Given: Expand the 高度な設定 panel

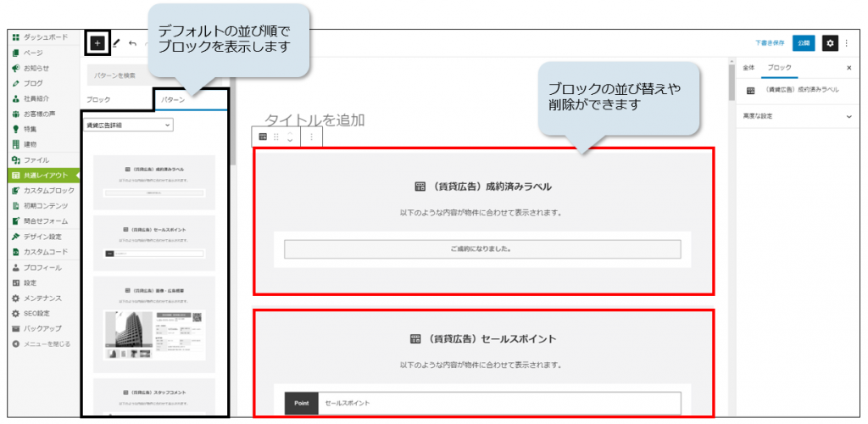Looking at the screenshot, I should tap(794, 116).
